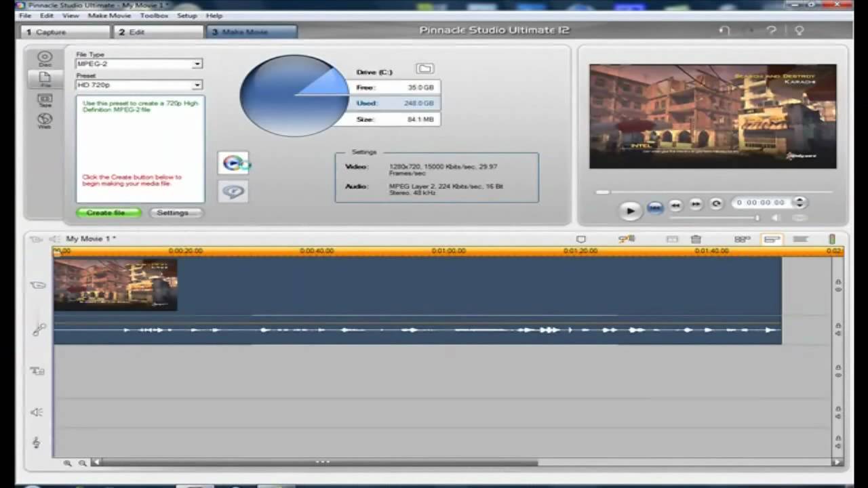The height and width of the screenshot is (488, 868).
Task: Open the Setup menu
Action: pyautogui.click(x=186, y=16)
